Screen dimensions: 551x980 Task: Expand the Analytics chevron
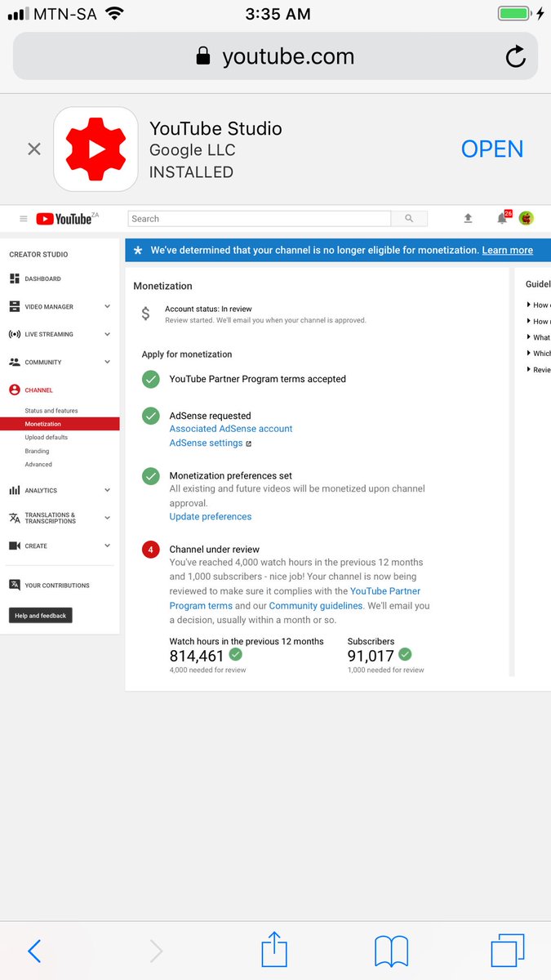pyautogui.click(x=108, y=491)
